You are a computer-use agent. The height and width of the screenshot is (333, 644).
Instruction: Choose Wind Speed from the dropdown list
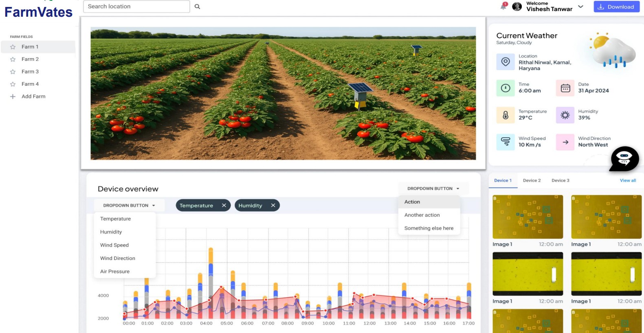pos(114,245)
